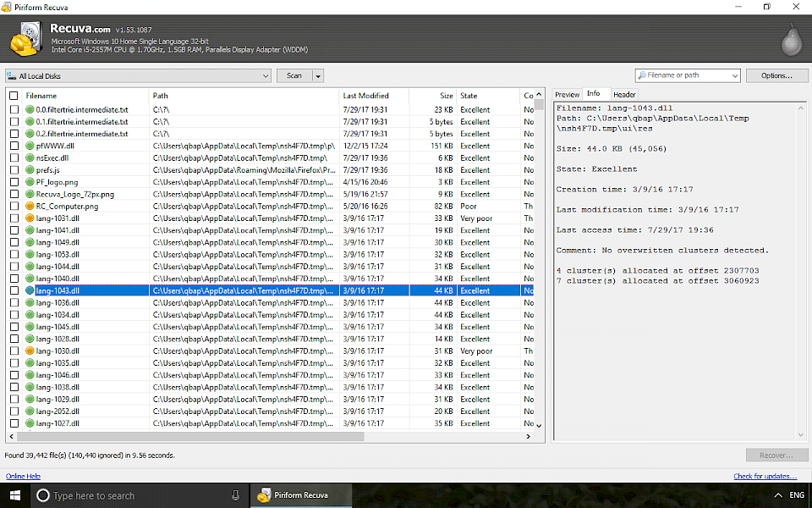Click the 'Found 39,442 file(s)' status text
812x508 pixels.
(90, 456)
